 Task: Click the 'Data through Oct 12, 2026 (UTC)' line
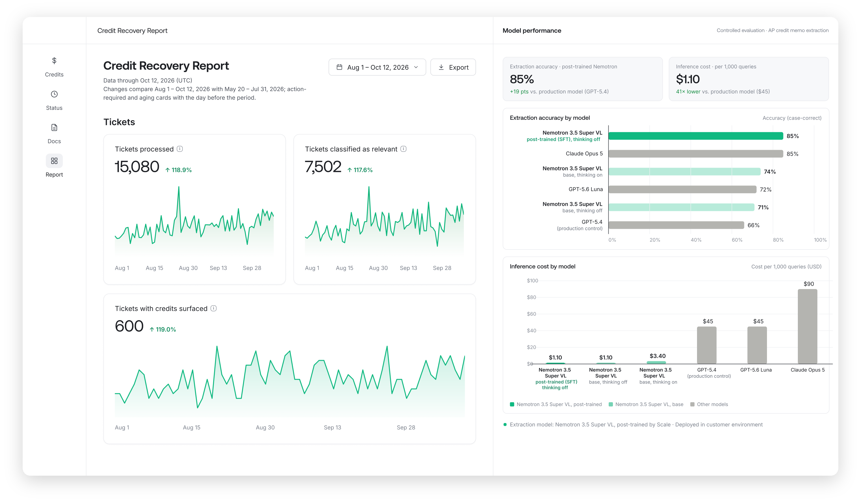[148, 81]
